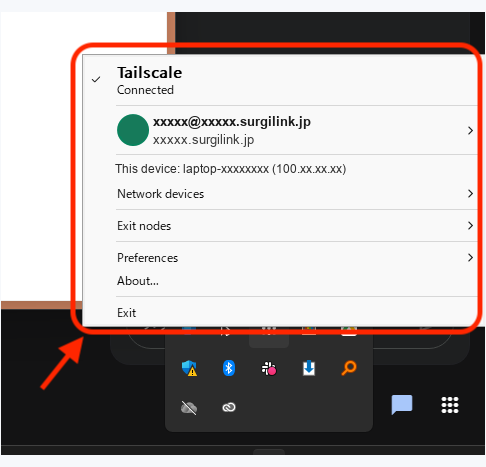Expand the Network devices chevron arrow
This screenshot has width=486, height=467.
pos(470,193)
